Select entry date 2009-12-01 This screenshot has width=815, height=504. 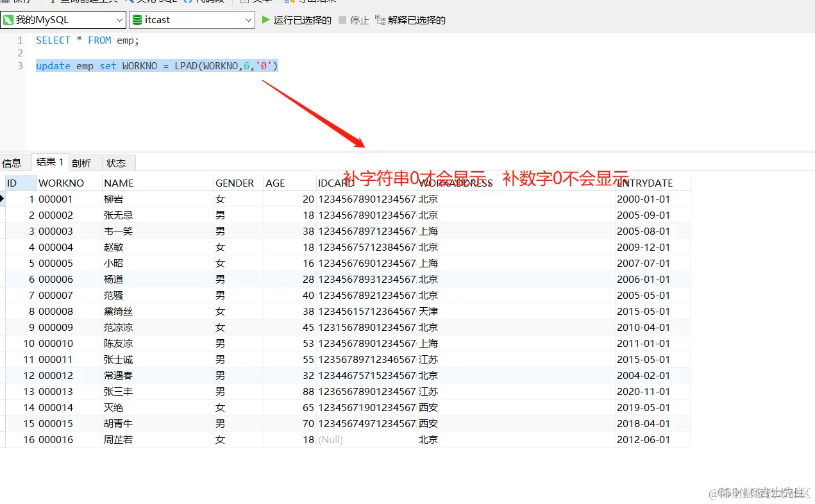click(x=653, y=247)
